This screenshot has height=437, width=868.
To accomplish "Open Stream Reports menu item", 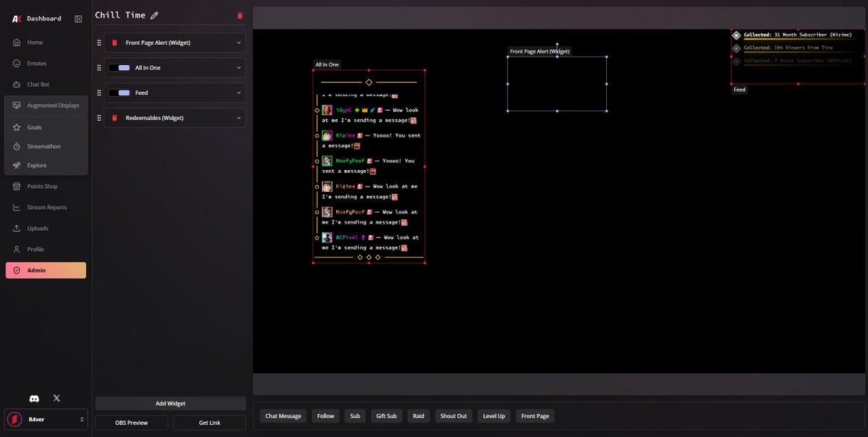I will 46,208.
